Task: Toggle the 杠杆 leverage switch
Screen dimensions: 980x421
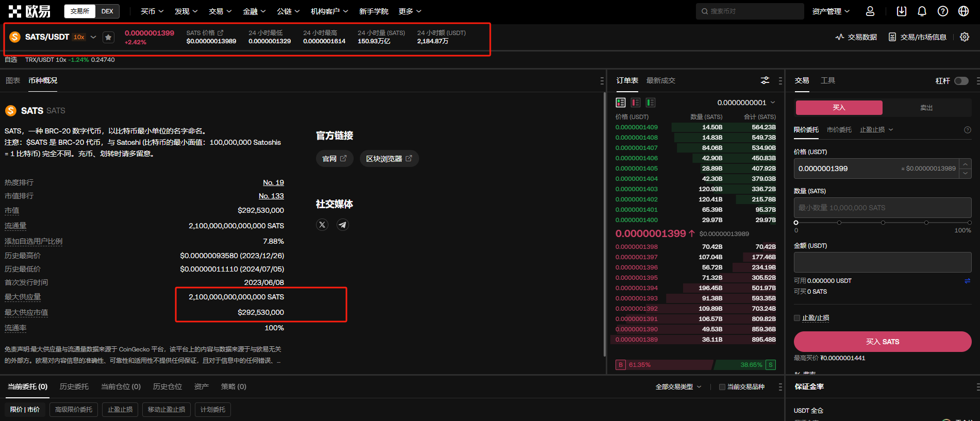Action: click(x=961, y=81)
